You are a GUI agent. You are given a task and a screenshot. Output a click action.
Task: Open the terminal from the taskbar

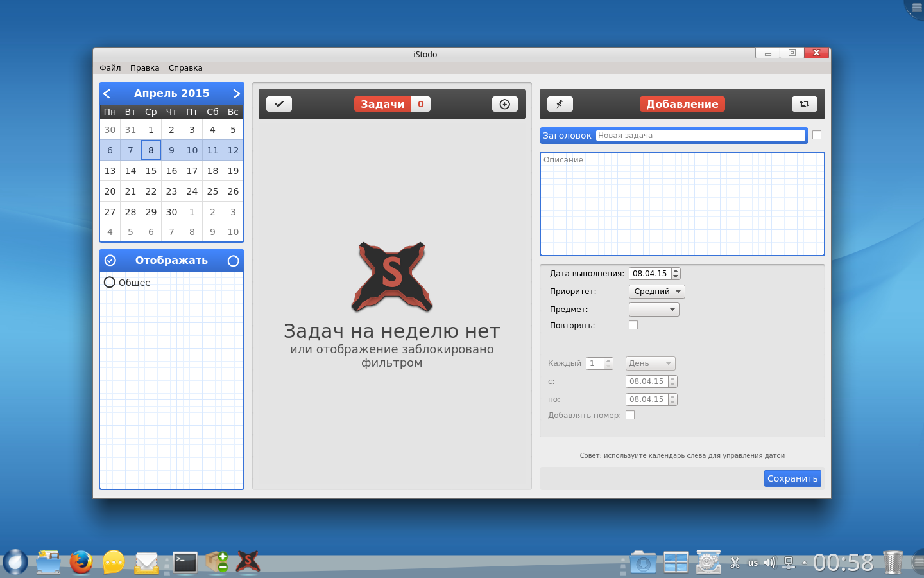tap(185, 563)
